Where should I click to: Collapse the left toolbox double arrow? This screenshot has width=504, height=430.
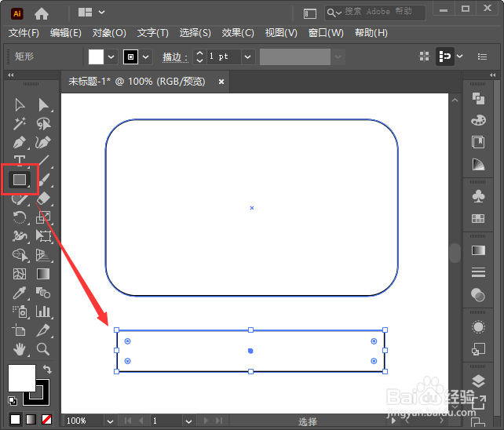coord(11,75)
